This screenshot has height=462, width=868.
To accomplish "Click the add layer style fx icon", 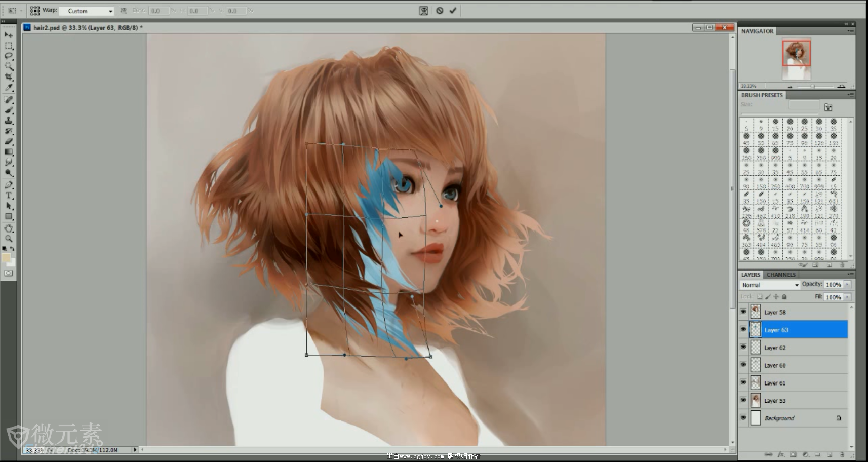I will pyautogui.click(x=781, y=454).
